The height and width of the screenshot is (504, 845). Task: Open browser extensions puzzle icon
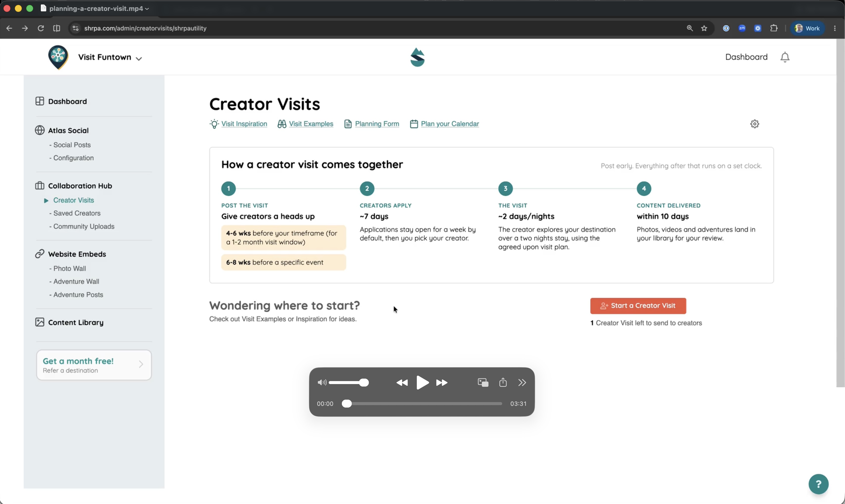[774, 28]
